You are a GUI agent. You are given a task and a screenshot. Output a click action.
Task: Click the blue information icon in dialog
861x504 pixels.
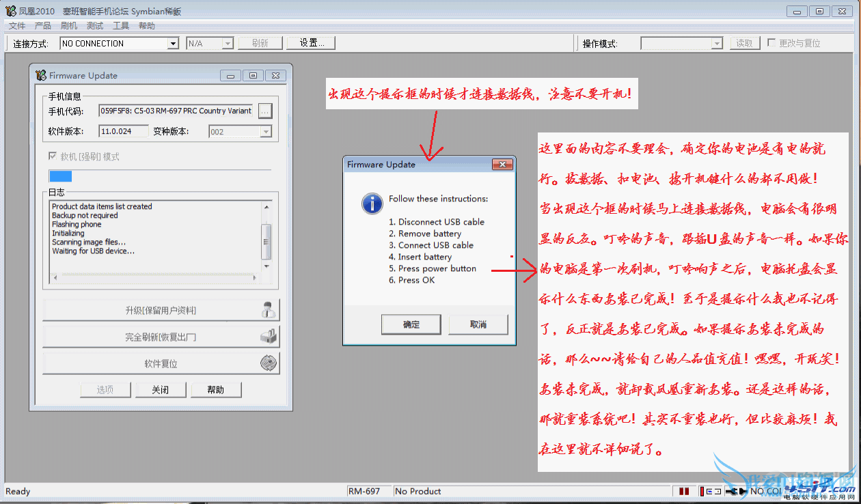(372, 203)
